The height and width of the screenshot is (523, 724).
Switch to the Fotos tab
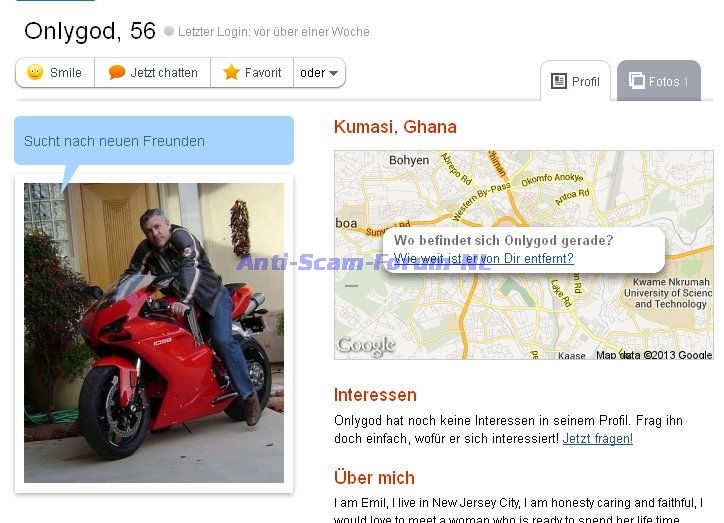pyautogui.click(x=659, y=81)
